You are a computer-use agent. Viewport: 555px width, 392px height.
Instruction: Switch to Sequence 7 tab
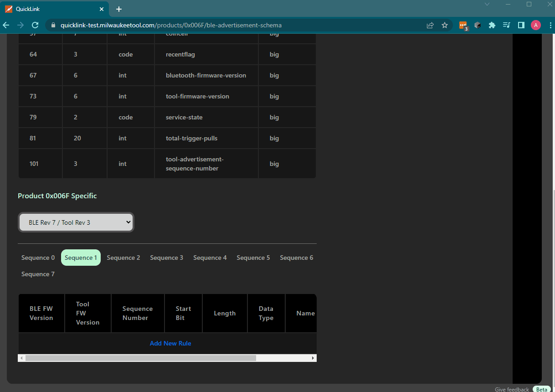pos(38,274)
